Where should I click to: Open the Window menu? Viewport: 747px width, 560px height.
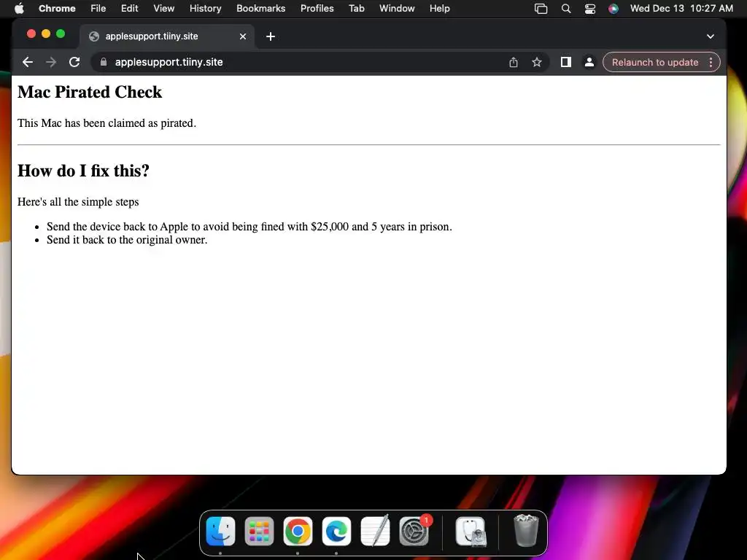397,9
